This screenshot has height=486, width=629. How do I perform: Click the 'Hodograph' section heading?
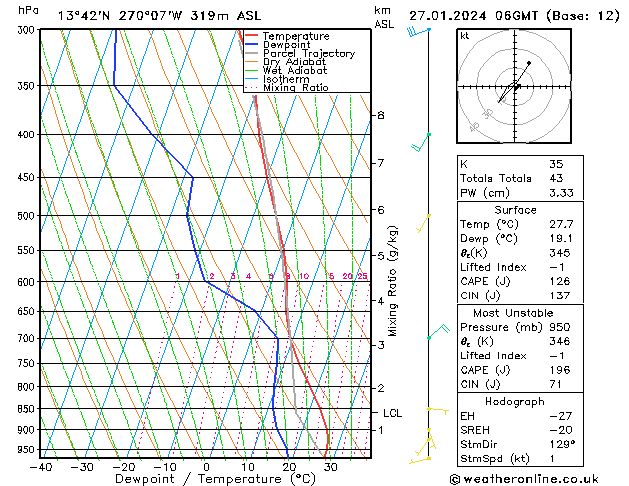(515, 401)
